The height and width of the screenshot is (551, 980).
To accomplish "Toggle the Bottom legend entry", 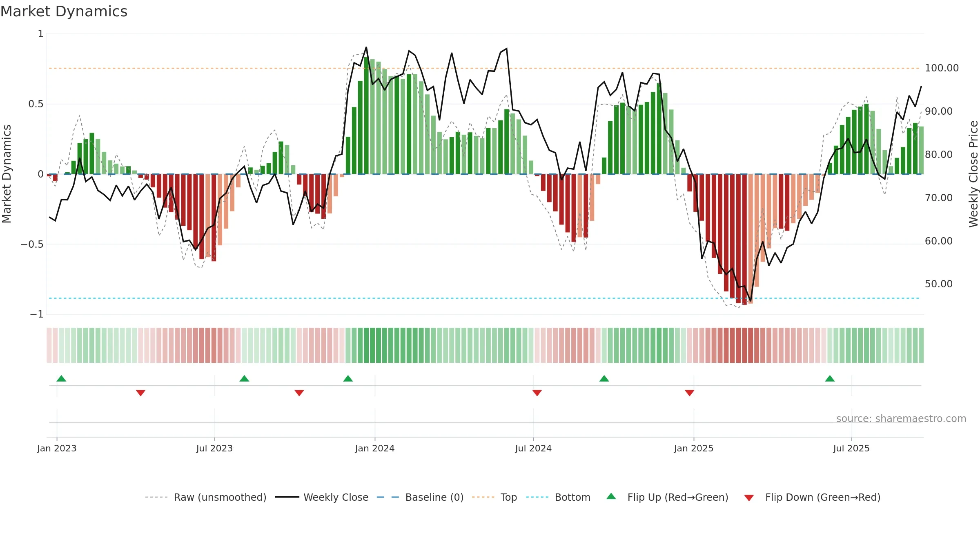I will click(558, 497).
